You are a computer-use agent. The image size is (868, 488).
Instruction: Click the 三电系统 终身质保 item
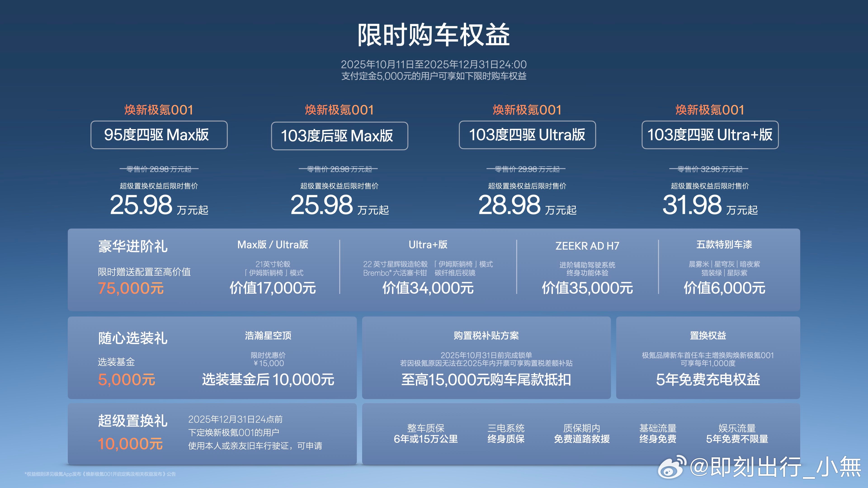[506, 434]
